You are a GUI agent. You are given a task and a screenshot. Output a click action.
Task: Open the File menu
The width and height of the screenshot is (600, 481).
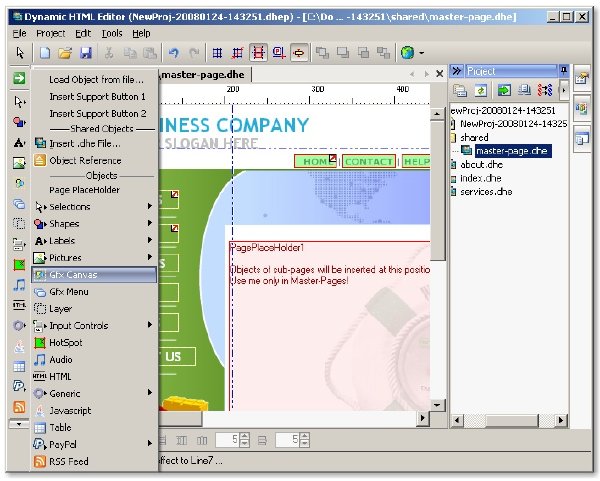click(x=19, y=34)
